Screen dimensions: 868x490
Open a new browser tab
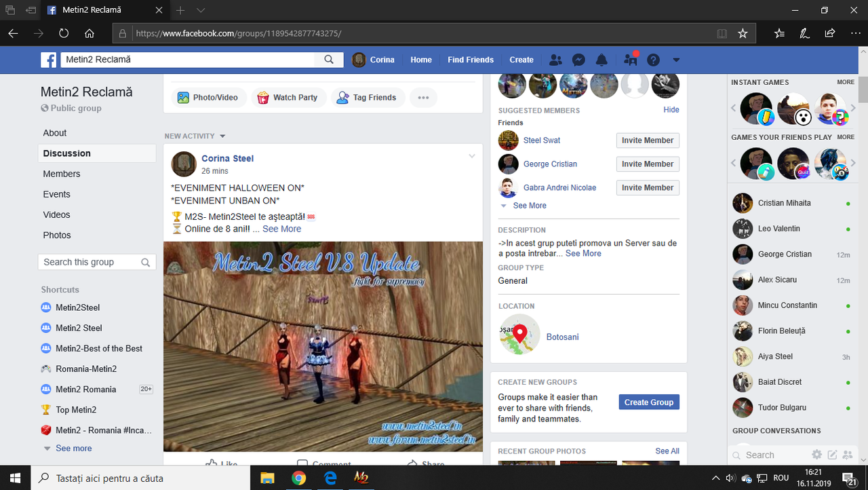[x=180, y=10]
